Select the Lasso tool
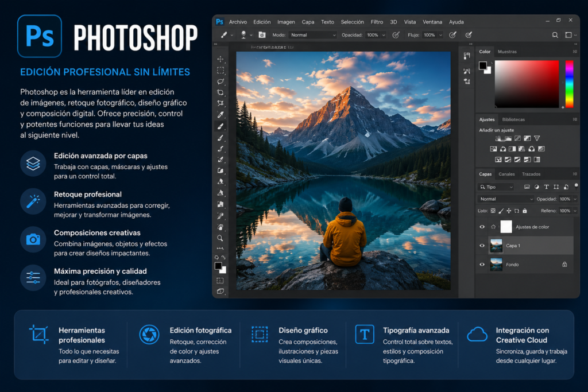Screen dimensions: 588x392 220,81
